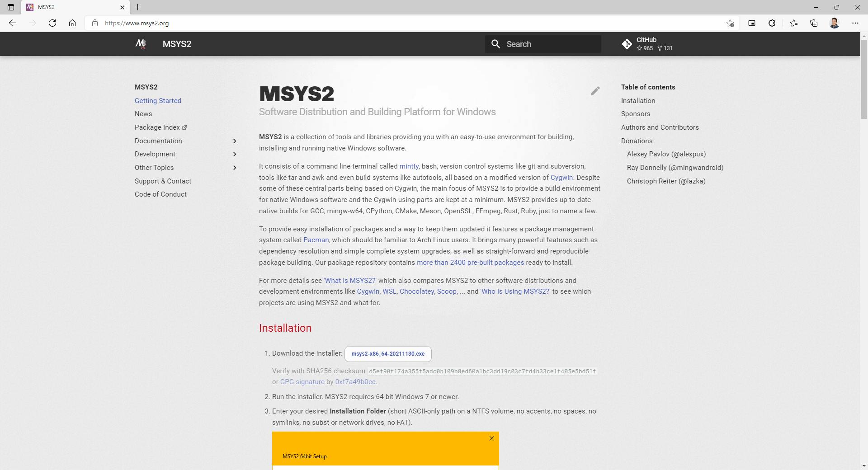Download msys2-x86_64-20211130.exe installer
This screenshot has height=470, width=868.
388,354
